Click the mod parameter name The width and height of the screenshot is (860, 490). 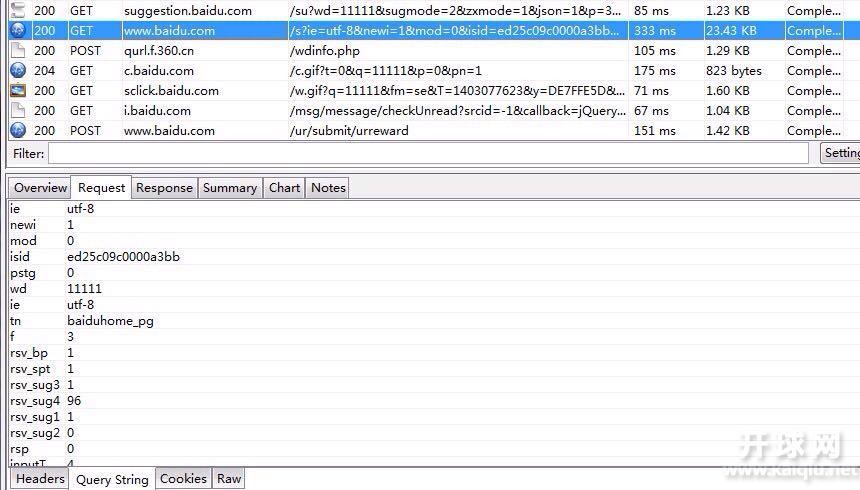(23, 240)
